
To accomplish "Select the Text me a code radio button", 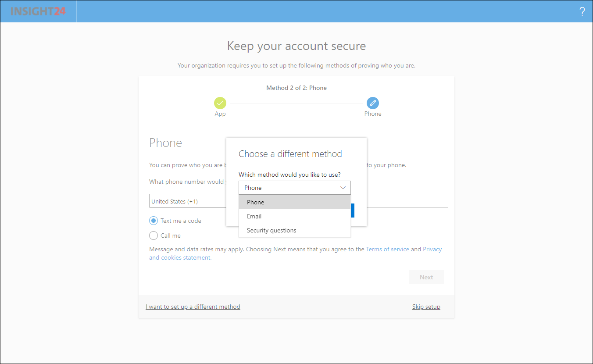I will [154, 221].
